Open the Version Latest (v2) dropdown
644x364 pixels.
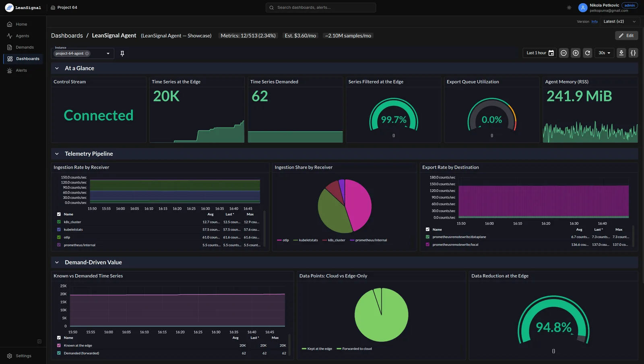619,22
